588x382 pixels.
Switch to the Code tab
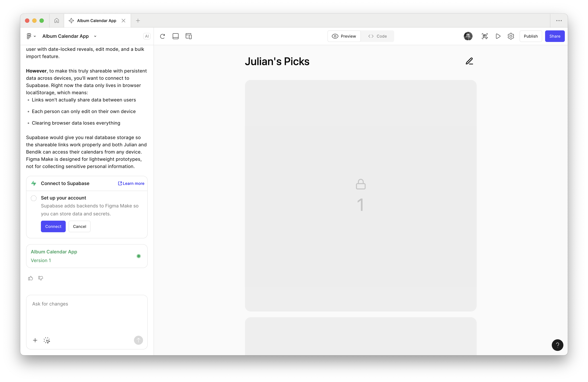tap(377, 36)
